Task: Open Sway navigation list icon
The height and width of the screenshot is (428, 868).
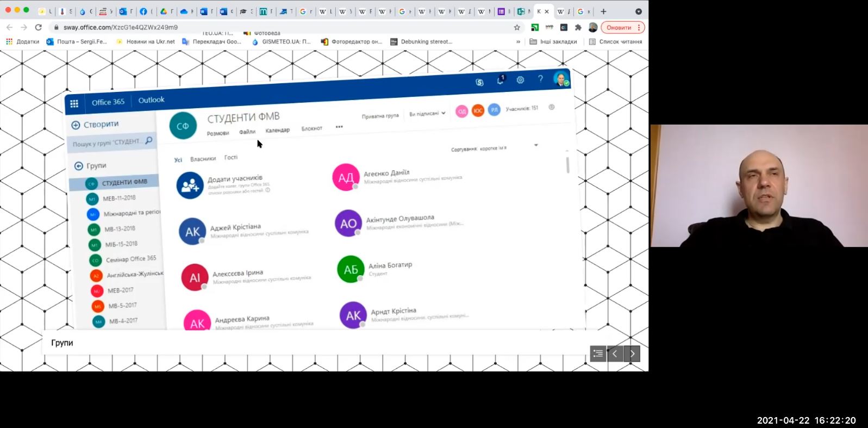Action: [598, 354]
